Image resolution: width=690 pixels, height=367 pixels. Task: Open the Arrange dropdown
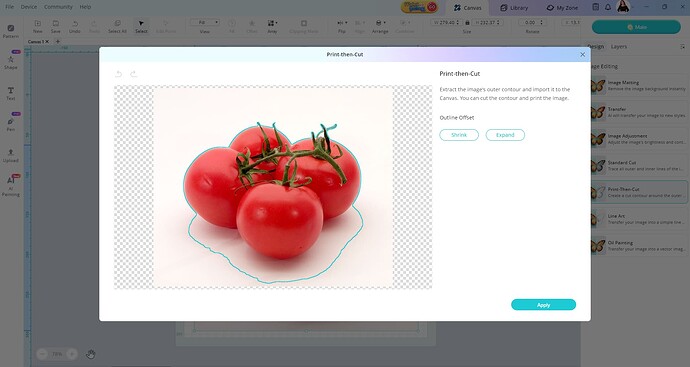coord(379,26)
